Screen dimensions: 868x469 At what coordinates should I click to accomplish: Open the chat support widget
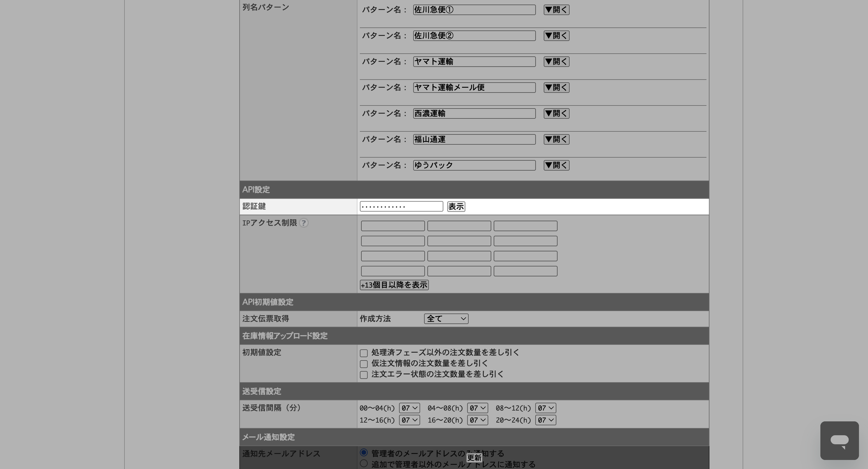tap(839, 440)
